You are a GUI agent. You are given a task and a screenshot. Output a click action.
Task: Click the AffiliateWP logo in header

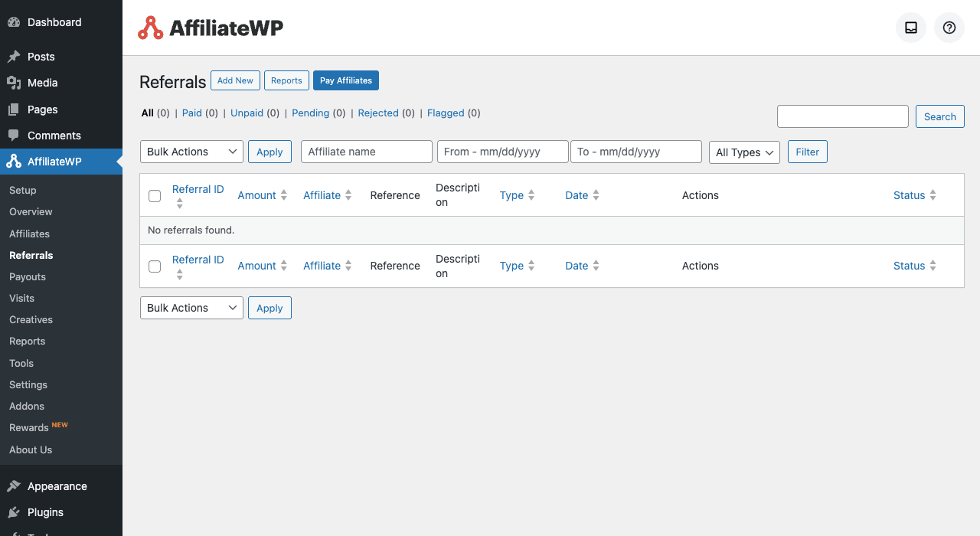click(211, 28)
